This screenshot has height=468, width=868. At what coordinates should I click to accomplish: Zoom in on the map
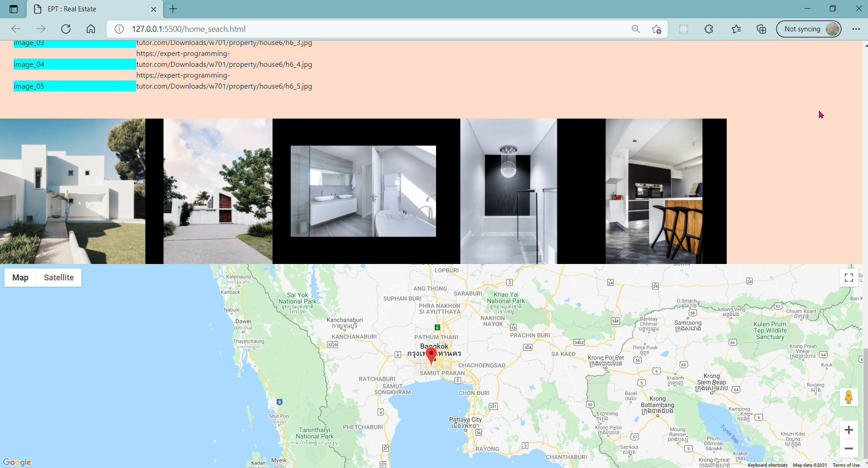(x=849, y=430)
